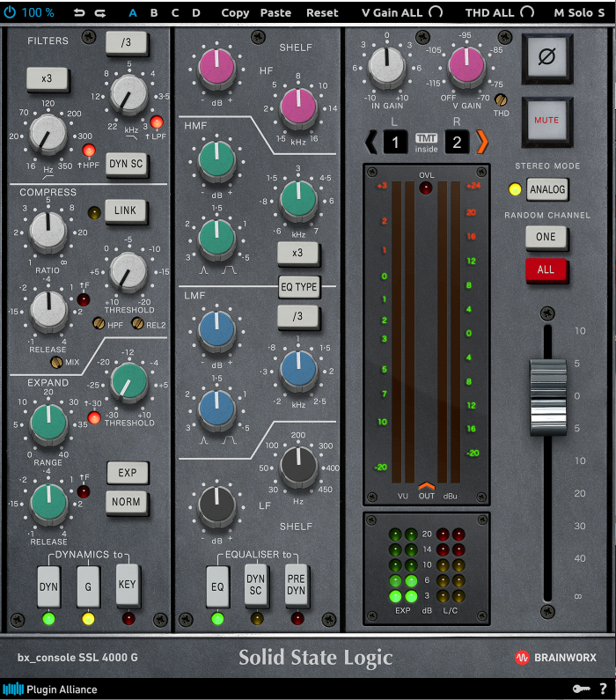
Task: Toggle the DYN dynamics in button
Action: (x=48, y=586)
